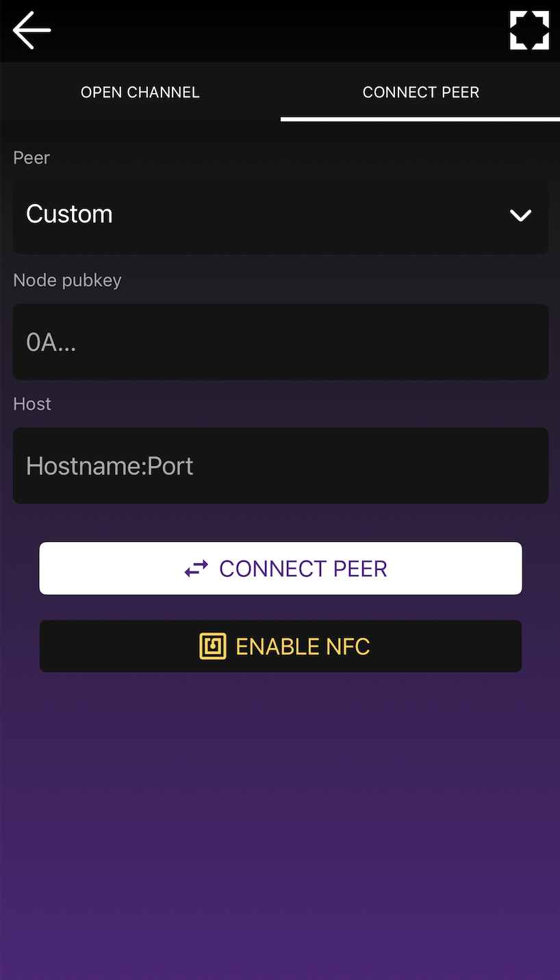Click the Node pubkey label
Viewport: 560px width, 980px height.
point(67,280)
